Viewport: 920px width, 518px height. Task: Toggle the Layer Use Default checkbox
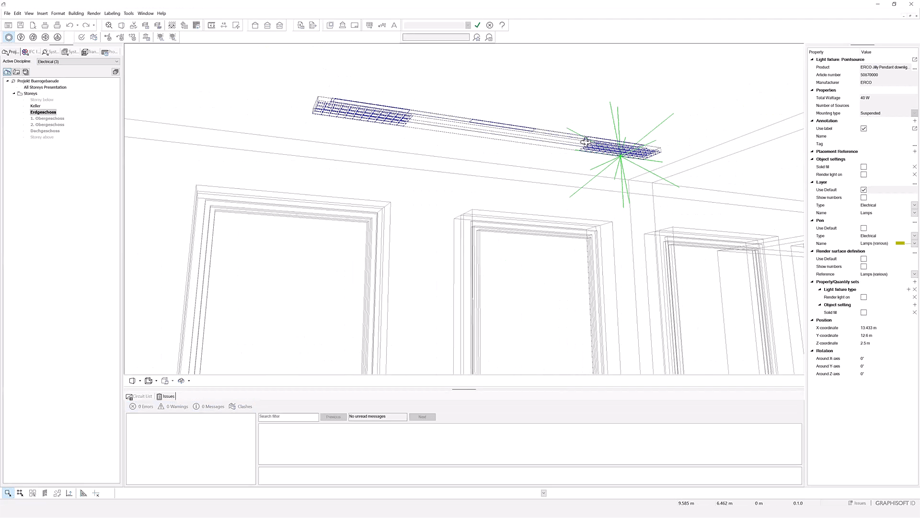pos(864,190)
